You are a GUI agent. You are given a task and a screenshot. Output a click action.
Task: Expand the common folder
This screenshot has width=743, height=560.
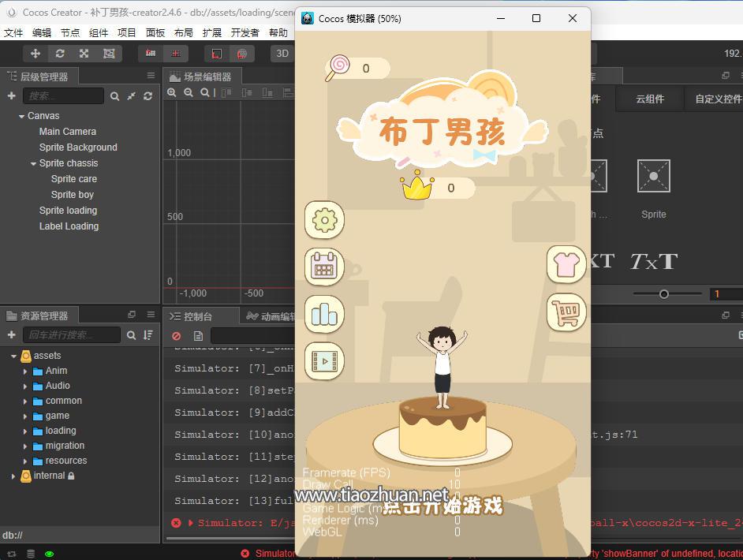click(25, 401)
